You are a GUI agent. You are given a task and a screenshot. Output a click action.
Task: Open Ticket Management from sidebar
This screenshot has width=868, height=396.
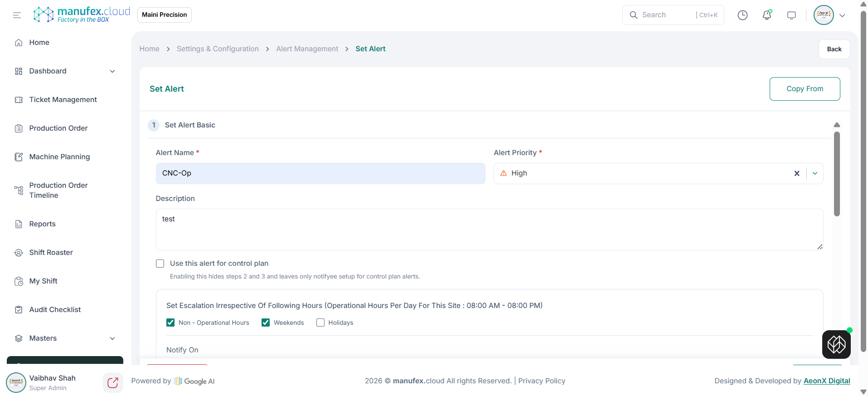63,100
